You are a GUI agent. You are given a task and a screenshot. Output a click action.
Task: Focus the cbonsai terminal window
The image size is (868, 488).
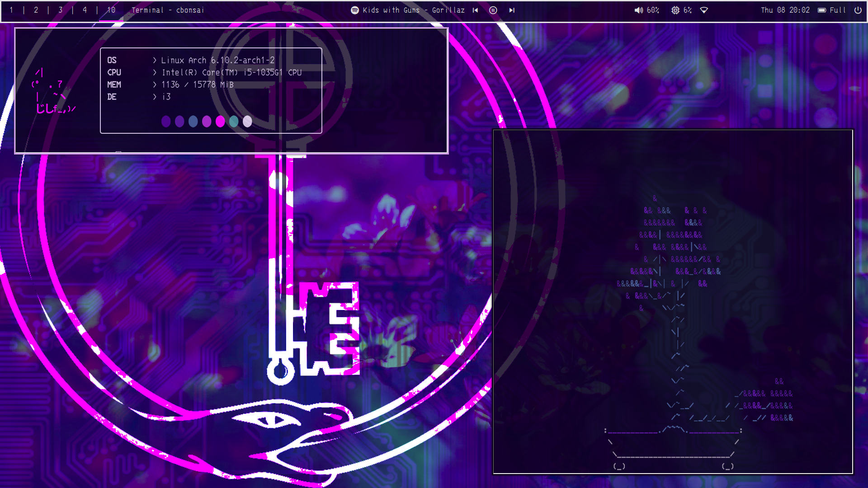(x=673, y=301)
